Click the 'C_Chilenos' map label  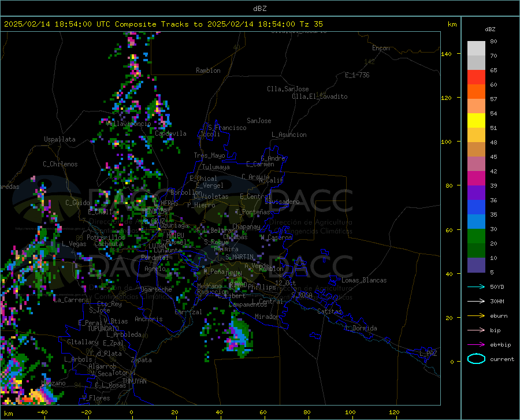point(60,164)
